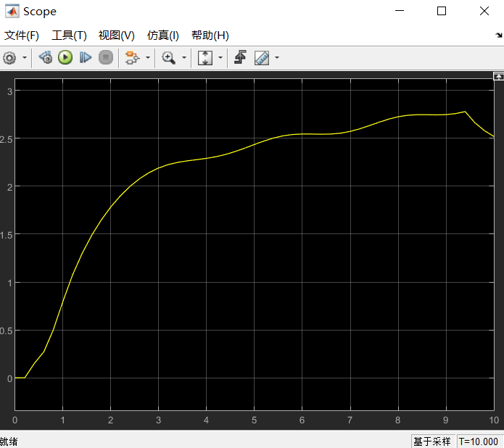
Task: Open the Triggers tool icon
Action: click(x=241, y=57)
